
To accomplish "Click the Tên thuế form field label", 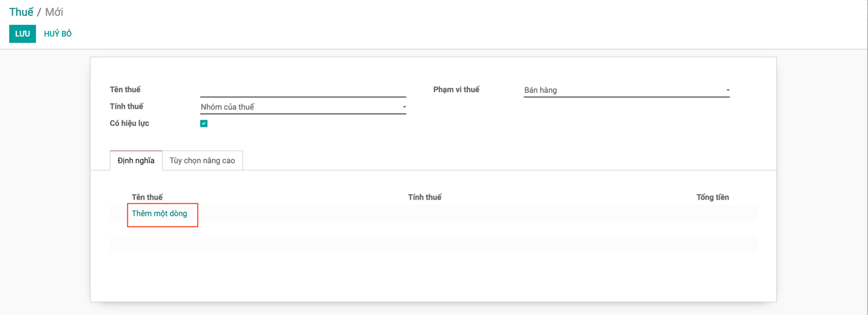I will [125, 90].
